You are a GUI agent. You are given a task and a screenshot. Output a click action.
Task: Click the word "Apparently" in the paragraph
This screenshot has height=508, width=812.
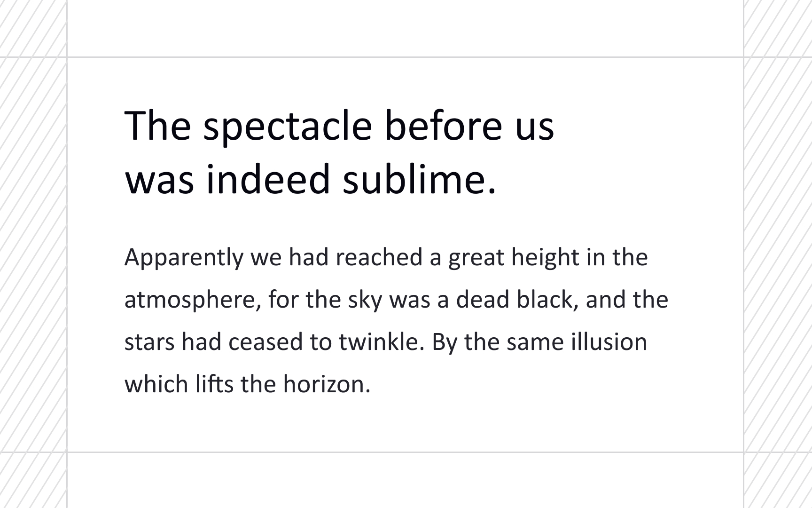coord(184,258)
